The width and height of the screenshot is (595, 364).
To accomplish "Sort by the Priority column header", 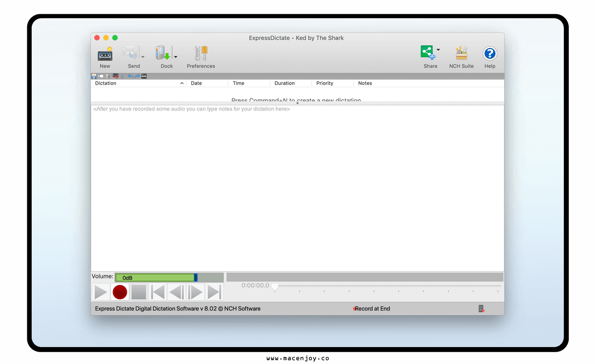I will click(x=332, y=83).
